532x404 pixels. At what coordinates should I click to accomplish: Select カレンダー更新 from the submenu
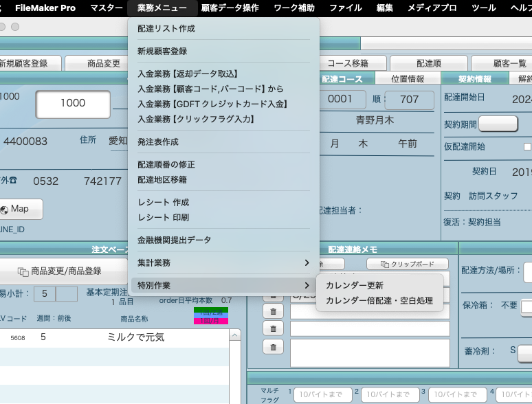355,285
